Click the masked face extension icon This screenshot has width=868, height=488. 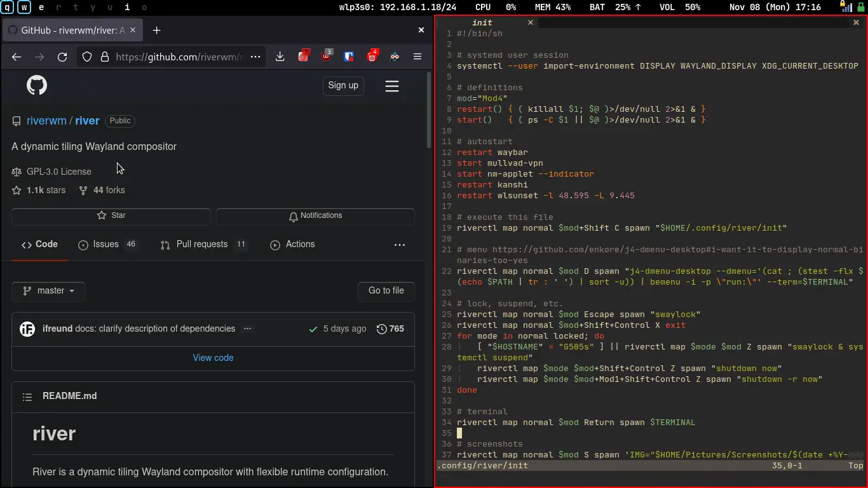point(395,57)
